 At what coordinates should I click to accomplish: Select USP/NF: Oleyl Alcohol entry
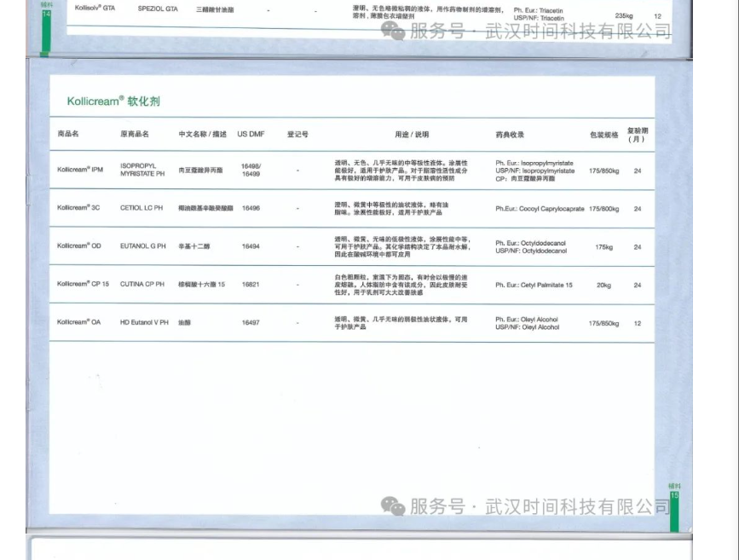528,327
